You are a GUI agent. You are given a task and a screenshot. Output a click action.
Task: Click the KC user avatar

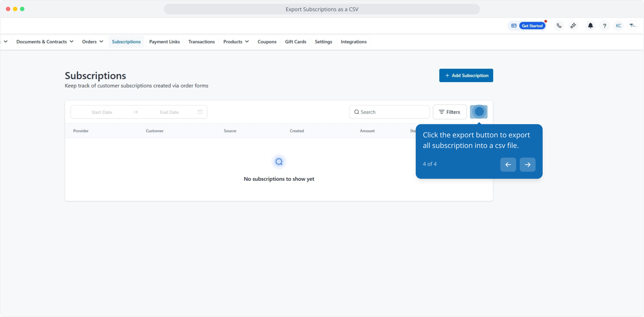[619, 26]
